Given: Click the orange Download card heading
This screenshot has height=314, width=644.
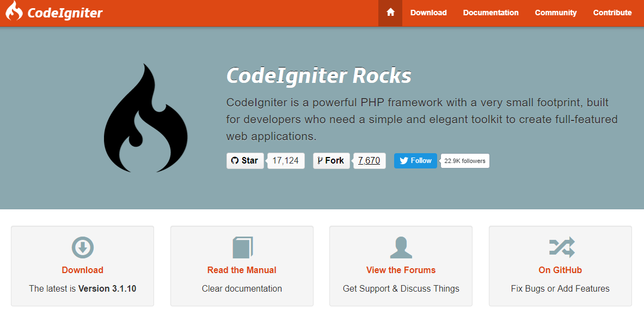Looking at the screenshot, I should pos(83,270).
